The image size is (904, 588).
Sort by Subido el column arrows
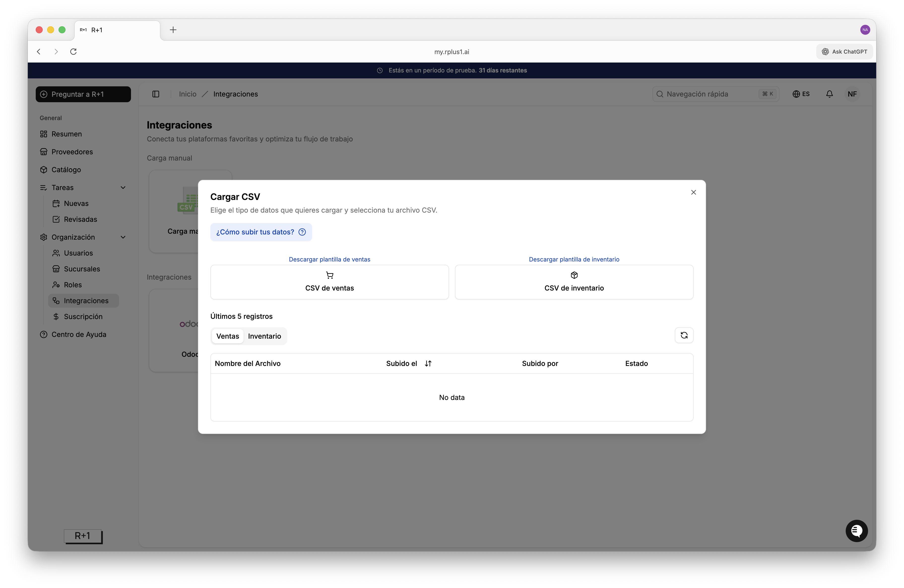[428, 363]
